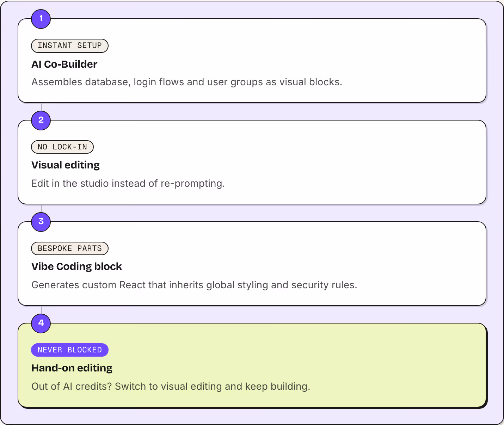504x425 pixels.
Task: Select the Vibe Coding block heading
Action: [76, 267]
